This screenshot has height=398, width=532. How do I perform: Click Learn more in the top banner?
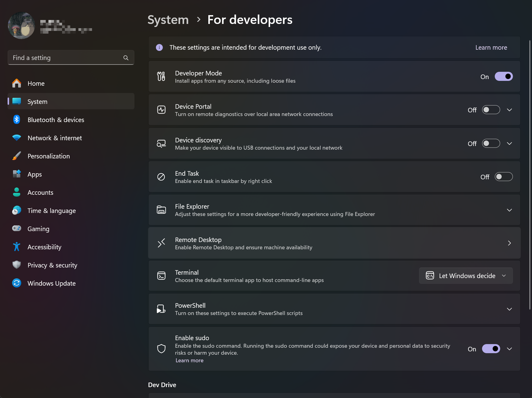[491, 48]
